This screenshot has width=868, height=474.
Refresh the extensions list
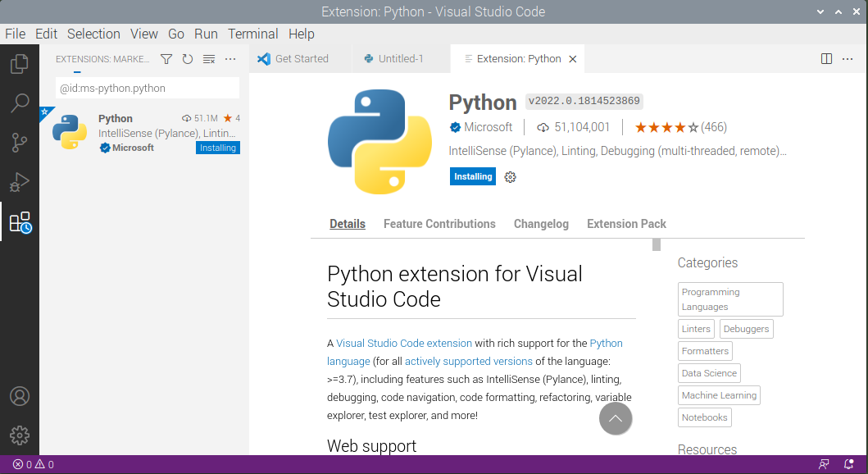coord(188,59)
